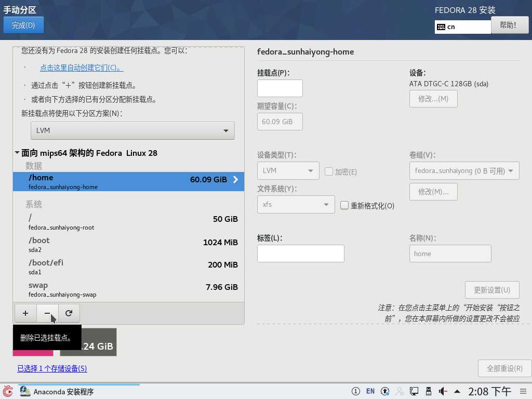532x399 pixels.
Task: Click 修改(M)... under volume group
Action: pyautogui.click(x=433, y=192)
